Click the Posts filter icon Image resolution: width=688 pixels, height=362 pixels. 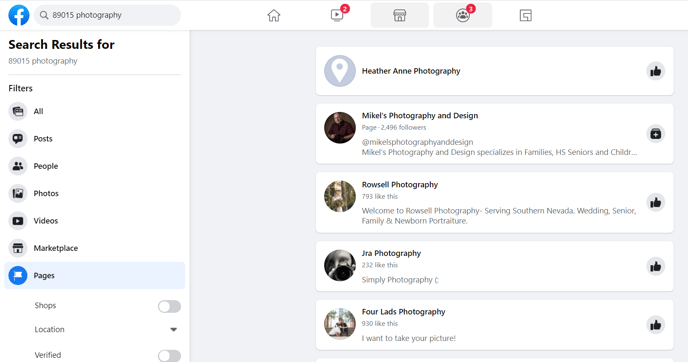tap(18, 139)
